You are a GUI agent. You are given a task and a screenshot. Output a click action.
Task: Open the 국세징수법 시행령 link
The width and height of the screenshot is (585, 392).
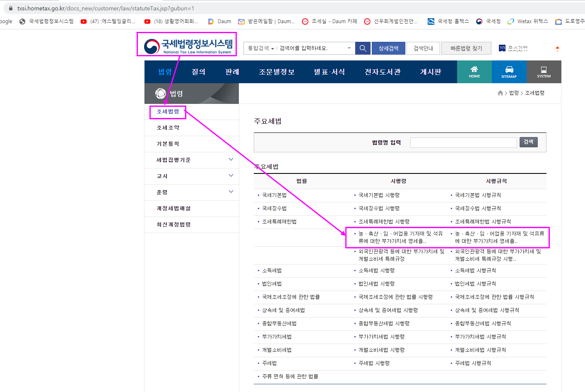[379, 209]
